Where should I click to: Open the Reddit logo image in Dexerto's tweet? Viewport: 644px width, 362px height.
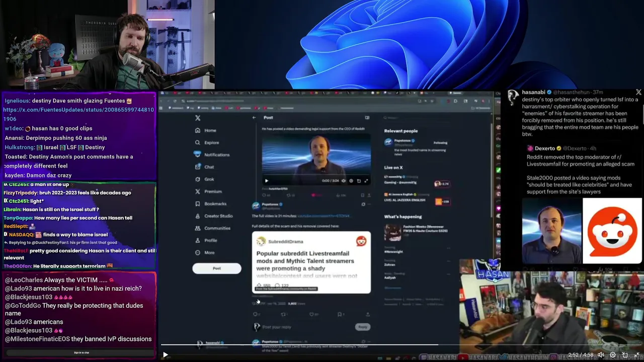612,231
